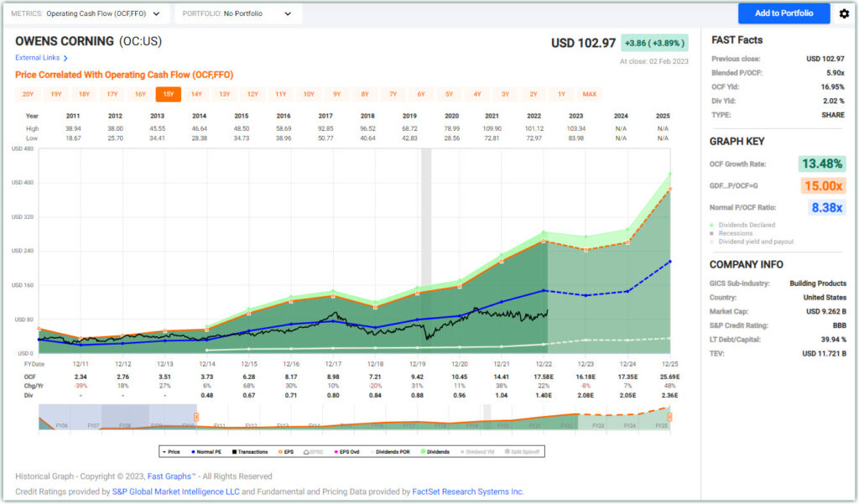Select the 16Y time range tab
Screen dimensions: 859x504
(140, 94)
